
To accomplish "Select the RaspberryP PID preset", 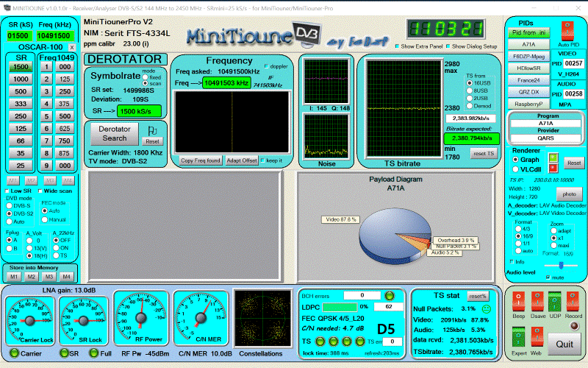I will point(528,104).
